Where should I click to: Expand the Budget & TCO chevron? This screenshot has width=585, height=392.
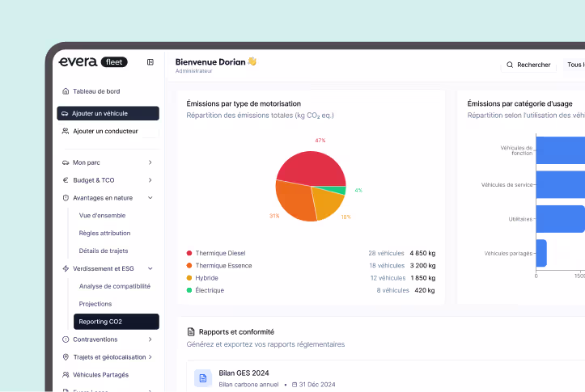tap(150, 180)
